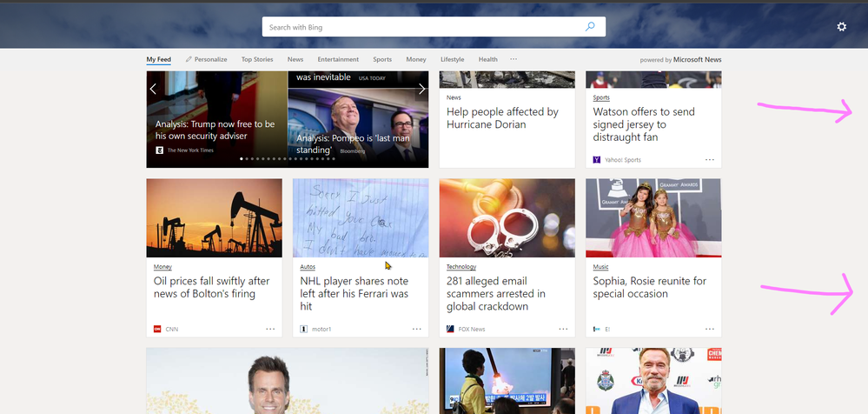Image resolution: width=868 pixels, height=414 pixels.
Task: Click the Personalize link
Action: [x=210, y=59]
